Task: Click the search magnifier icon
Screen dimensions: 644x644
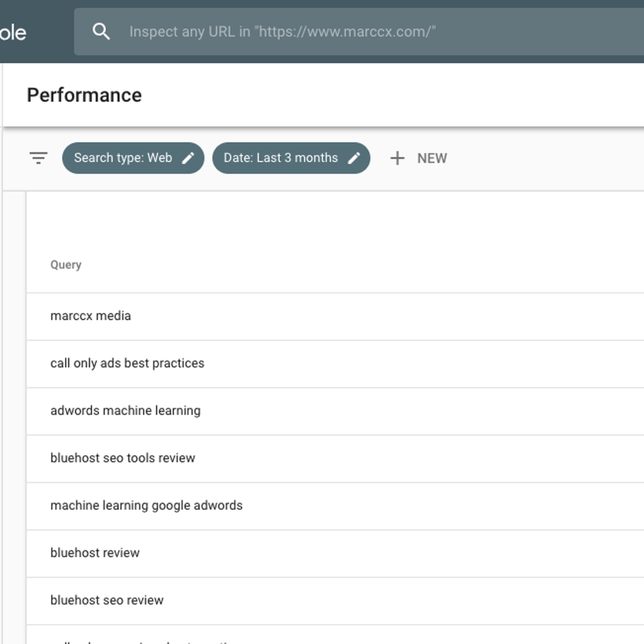Action: pos(101,32)
